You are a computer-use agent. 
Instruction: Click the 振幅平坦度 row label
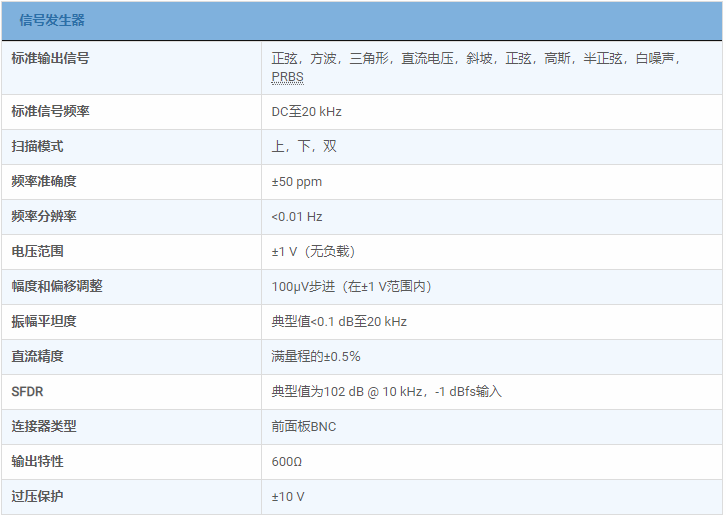pyautogui.click(x=44, y=321)
